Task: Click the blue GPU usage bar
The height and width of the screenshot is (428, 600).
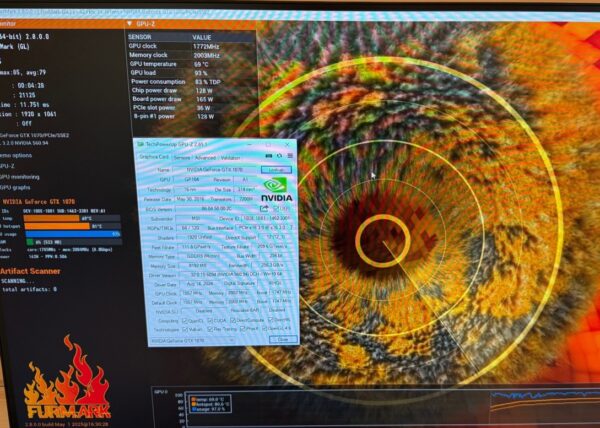Action: [x=73, y=234]
